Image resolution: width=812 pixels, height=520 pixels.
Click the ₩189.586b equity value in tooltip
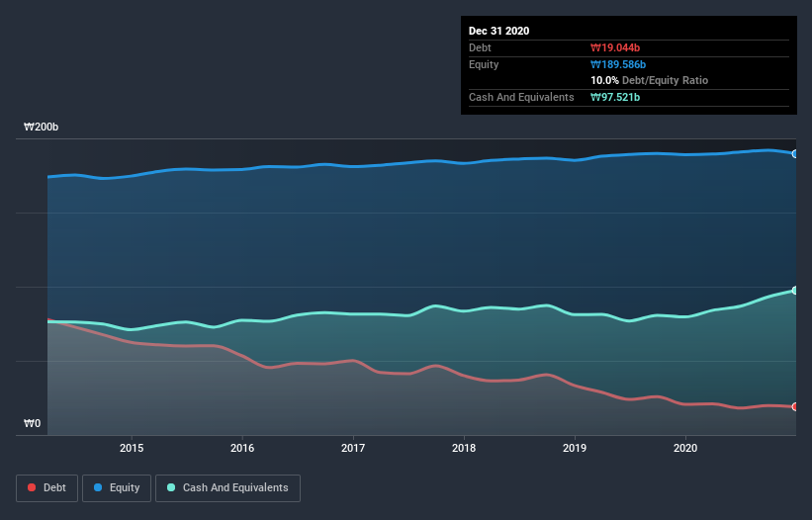click(618, 64)
